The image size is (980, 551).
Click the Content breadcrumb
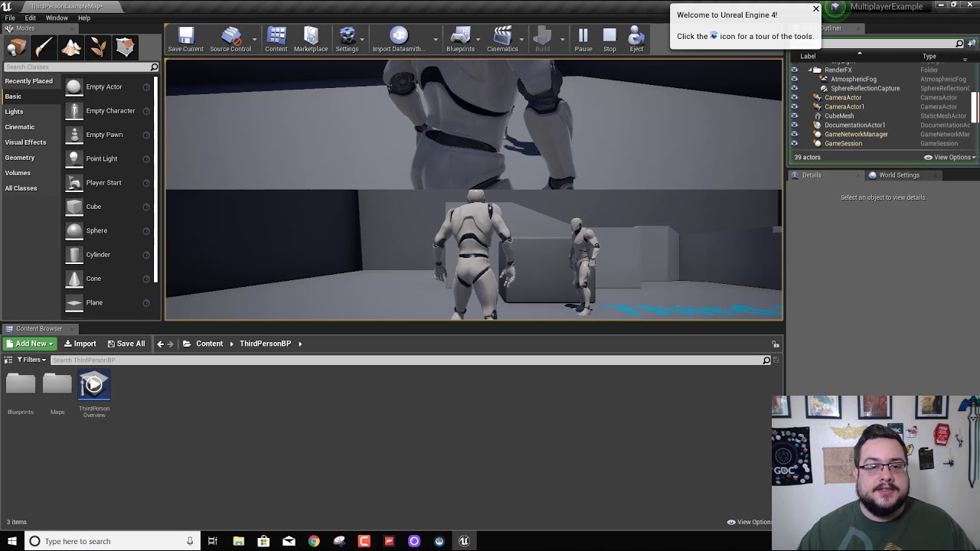click(209, 344)
